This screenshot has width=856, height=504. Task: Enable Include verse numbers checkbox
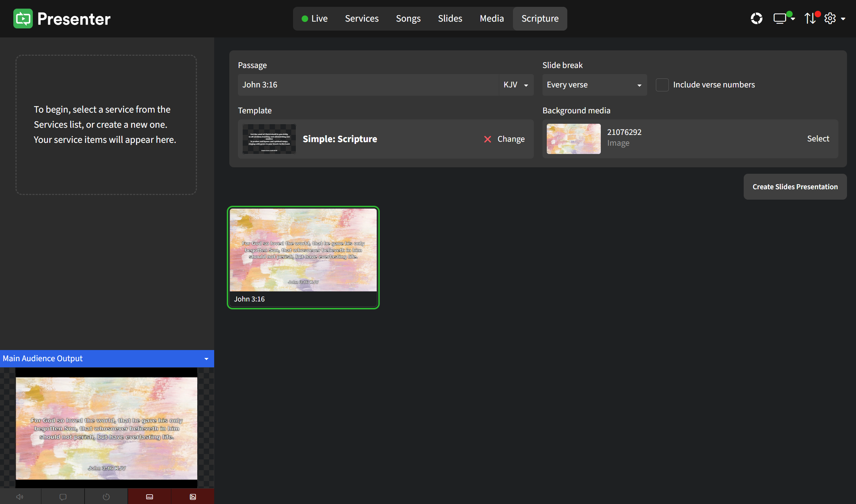pyautogui.click(x=662, y=85)
